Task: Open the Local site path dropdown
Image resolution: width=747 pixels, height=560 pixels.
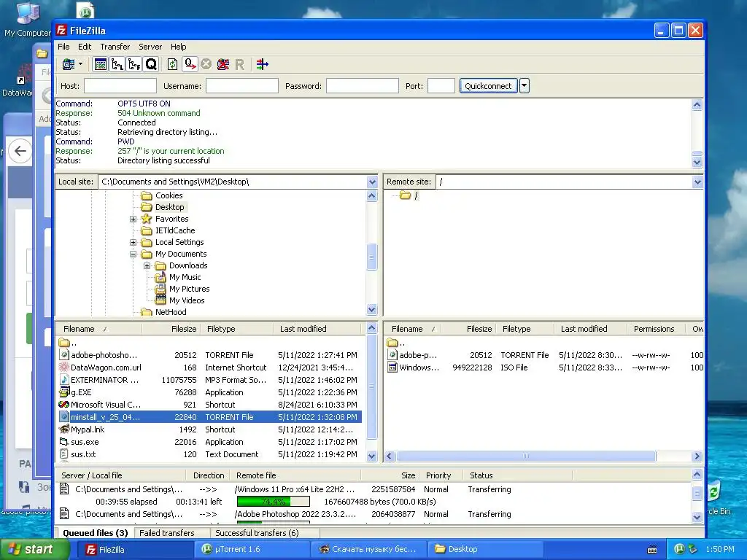Action: click(372, 182)
